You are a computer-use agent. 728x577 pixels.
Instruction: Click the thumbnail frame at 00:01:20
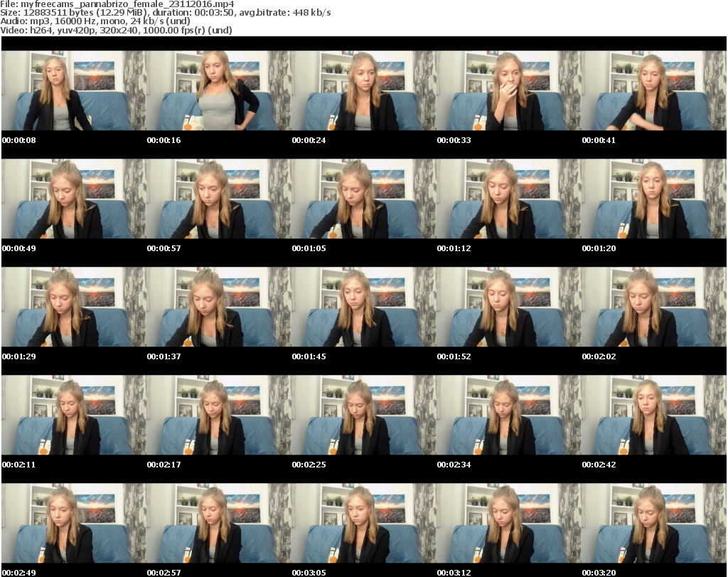(x=654, y=198)
